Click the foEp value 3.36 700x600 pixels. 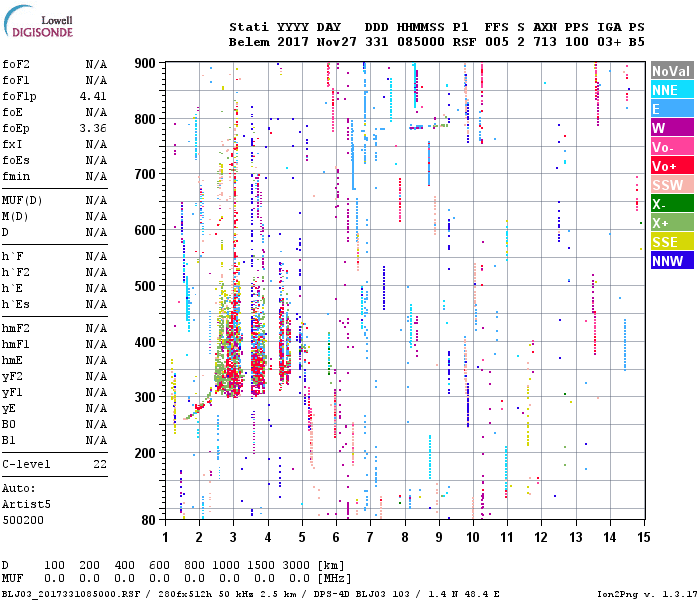click(93, 129)
